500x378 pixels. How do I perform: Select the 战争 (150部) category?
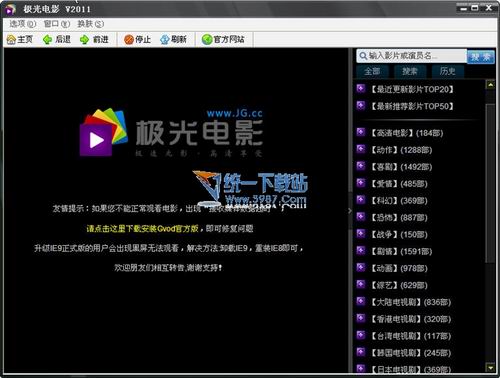(399, 235)
